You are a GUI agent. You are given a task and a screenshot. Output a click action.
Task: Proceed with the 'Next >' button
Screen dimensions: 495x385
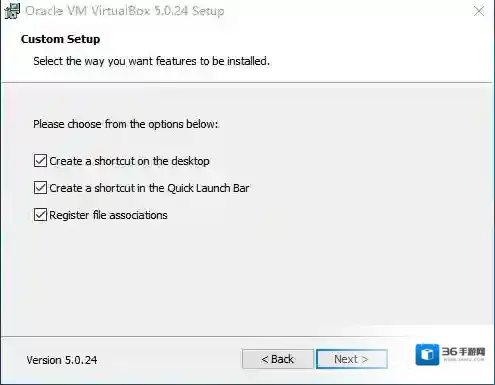pyautogui.click(x=352, y=359)
